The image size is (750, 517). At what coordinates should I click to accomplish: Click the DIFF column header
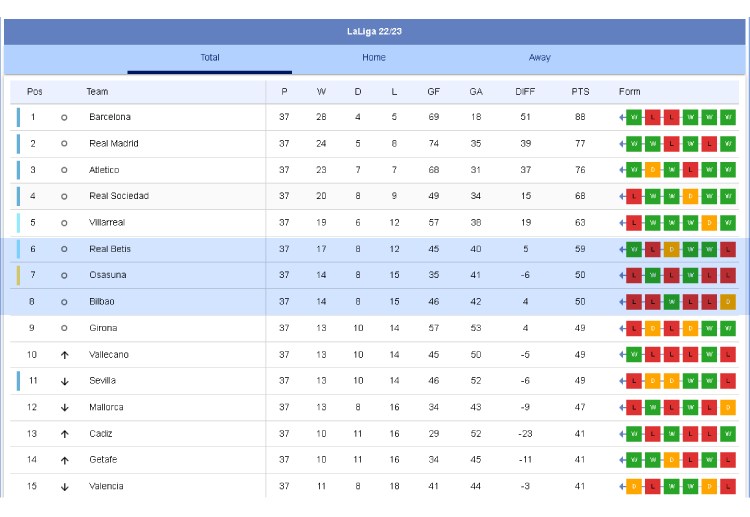525,92
